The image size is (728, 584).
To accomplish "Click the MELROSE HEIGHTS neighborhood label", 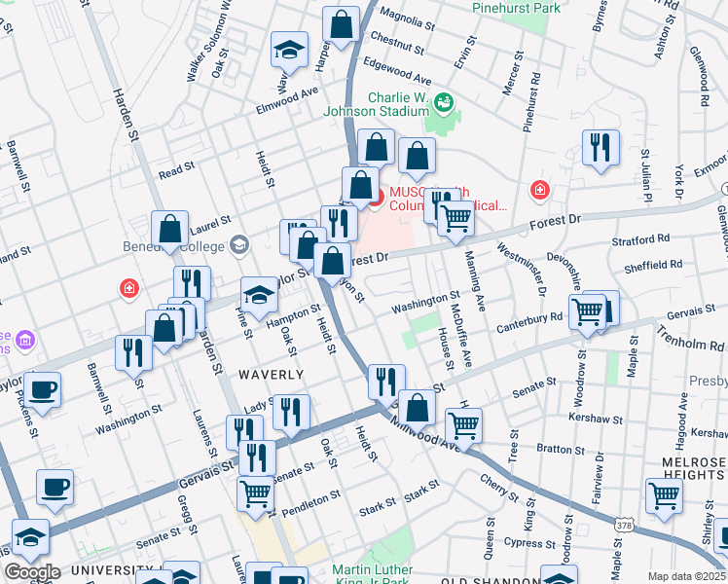I will pyautogui.click(x=694, y=468).
